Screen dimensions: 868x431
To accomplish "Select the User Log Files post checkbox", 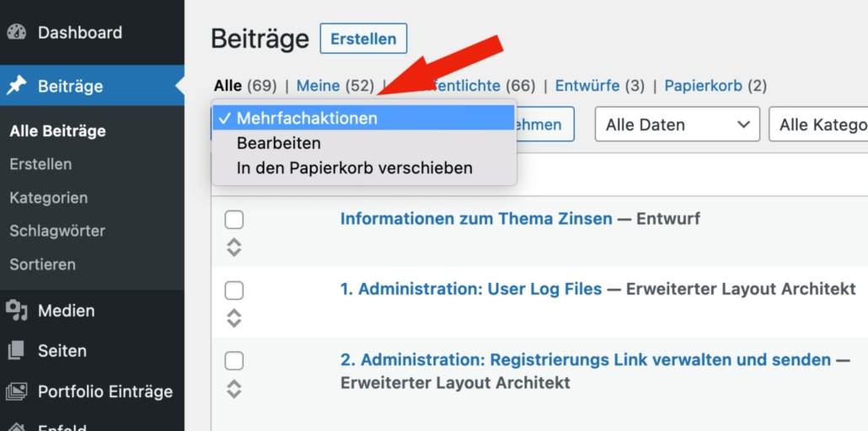I will coord(234,290).
